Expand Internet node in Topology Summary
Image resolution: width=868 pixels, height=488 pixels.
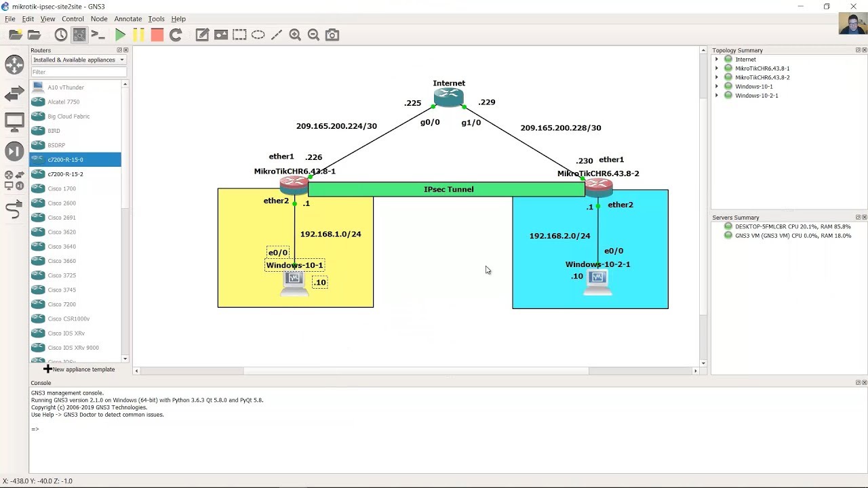pyautogui.click(x=717, y=60)
